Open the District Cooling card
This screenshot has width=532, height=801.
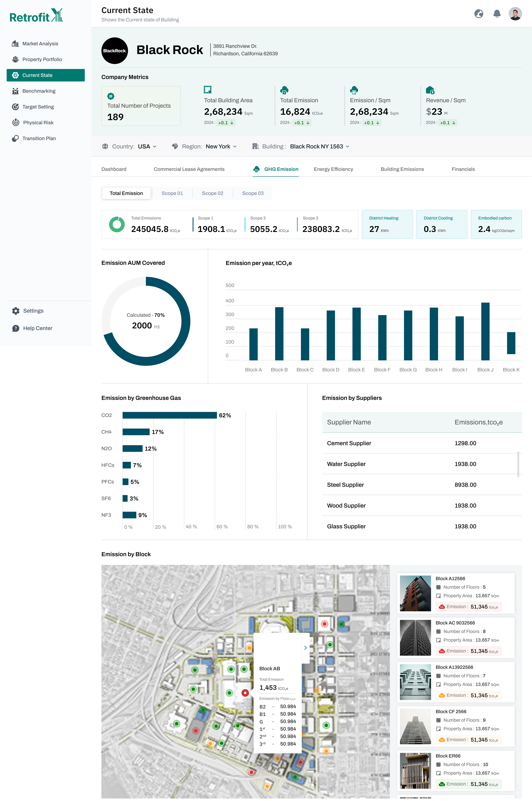pyautogui.click(x=442, y=225)
